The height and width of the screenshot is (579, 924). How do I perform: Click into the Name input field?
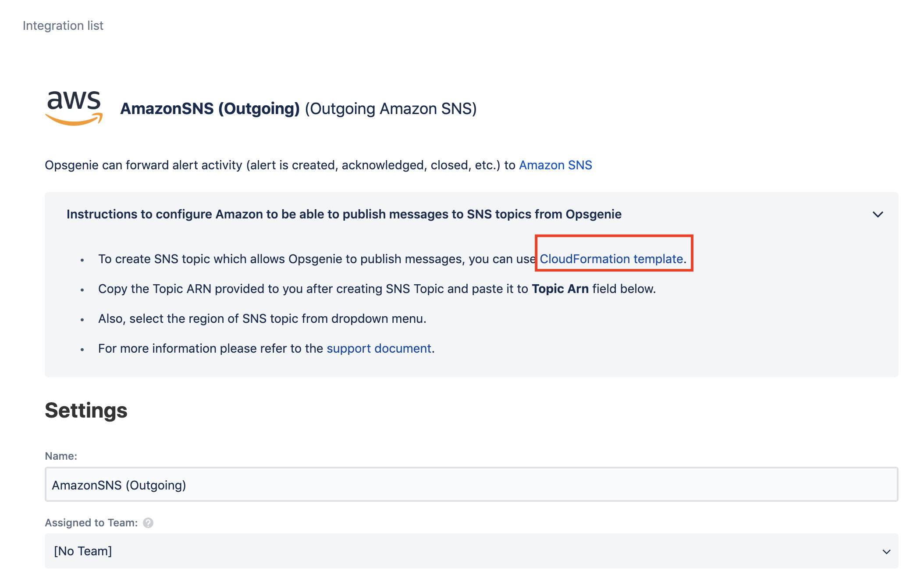tap(471, 485)
